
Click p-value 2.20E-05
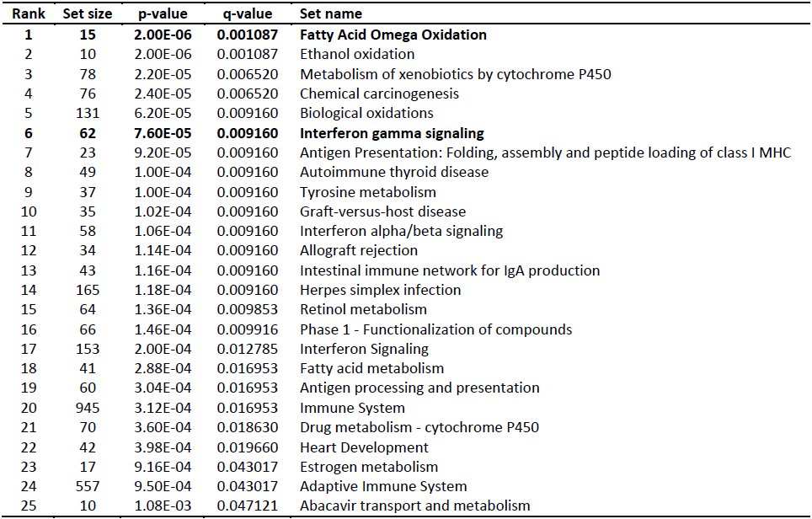coord(163,74)
